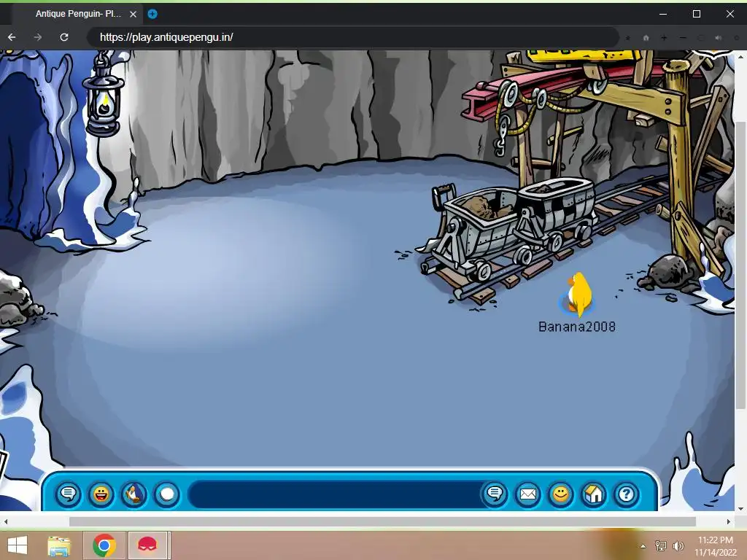Click the chat text input bar
Screen dimensions: 747x560
336,494
